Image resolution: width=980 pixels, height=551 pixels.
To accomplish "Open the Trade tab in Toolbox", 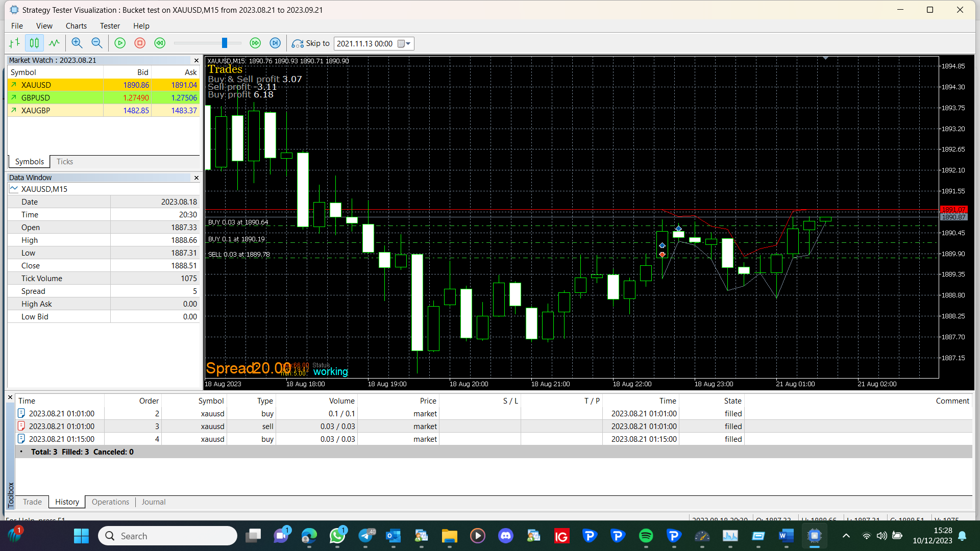I will [32, 502].
